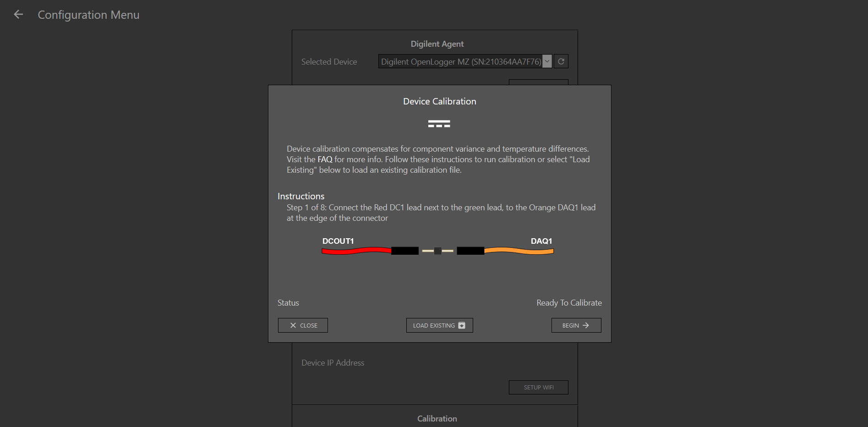Go back using the arrow icon

click(18, 15)
